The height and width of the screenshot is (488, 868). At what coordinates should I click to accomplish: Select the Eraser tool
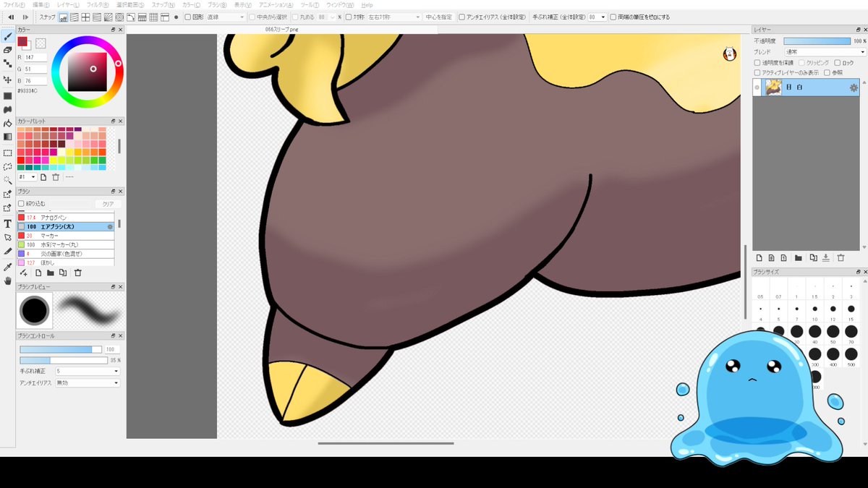click(7, 50)
